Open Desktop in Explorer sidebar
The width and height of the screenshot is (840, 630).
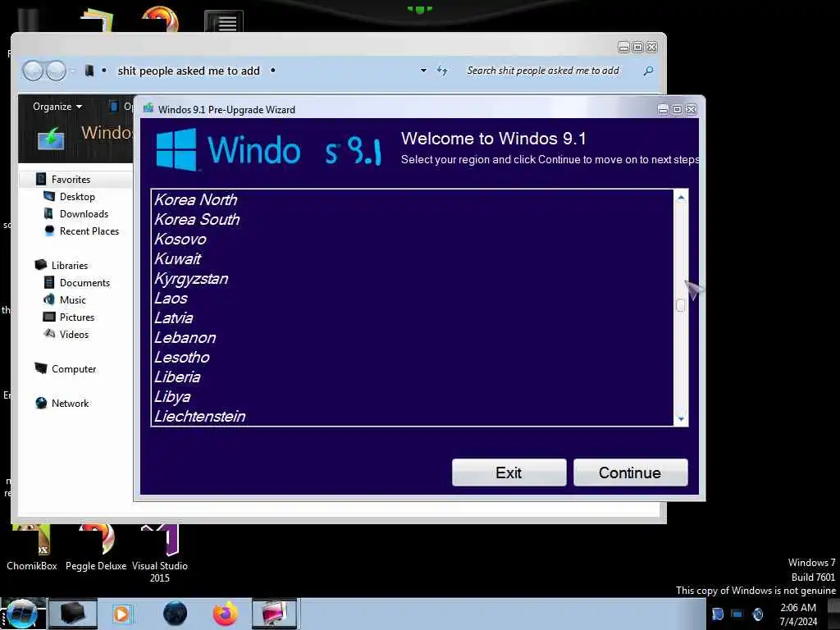coord(77,197)
